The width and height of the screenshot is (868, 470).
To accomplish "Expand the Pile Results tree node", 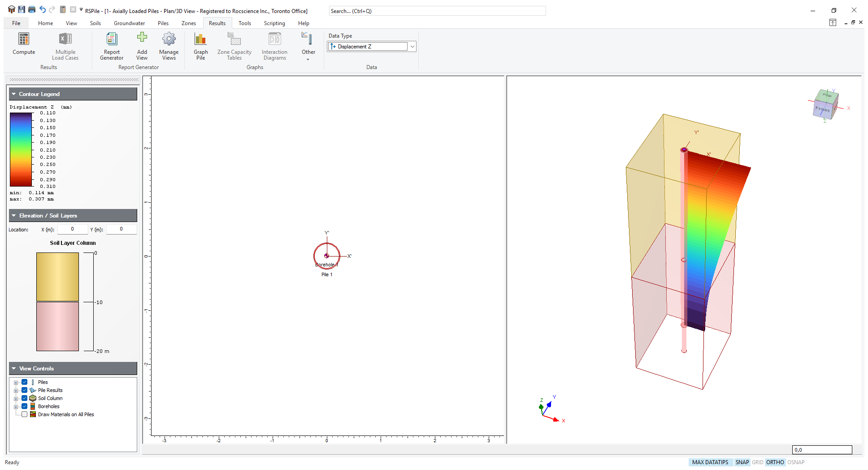I will tap(16, 391).
